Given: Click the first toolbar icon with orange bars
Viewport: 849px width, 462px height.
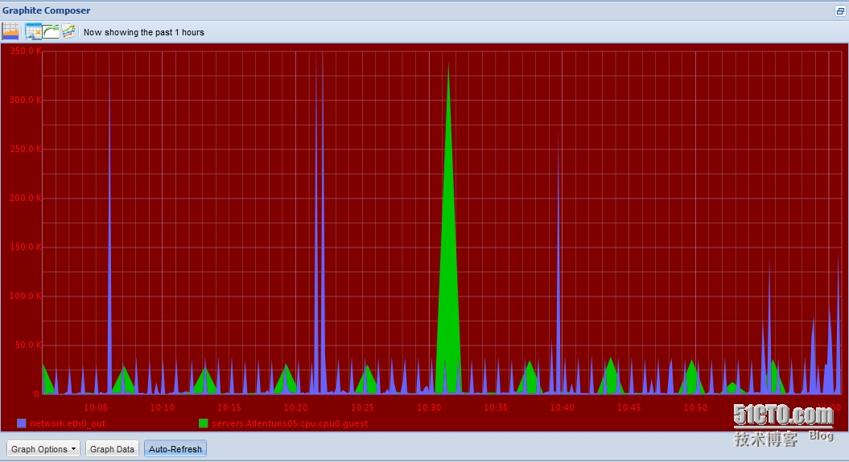Looking at the screenshot, I should tap(10, 31).
